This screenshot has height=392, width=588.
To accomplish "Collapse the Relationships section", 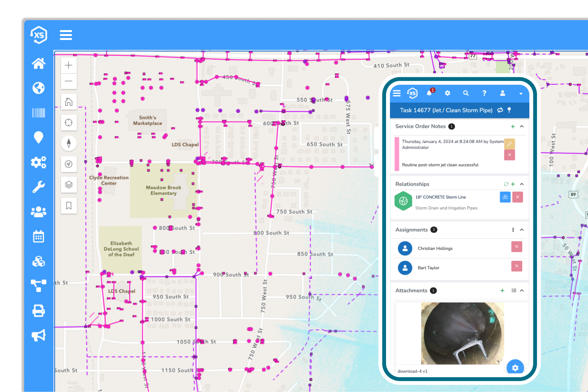I will click(x=522, y=184).
